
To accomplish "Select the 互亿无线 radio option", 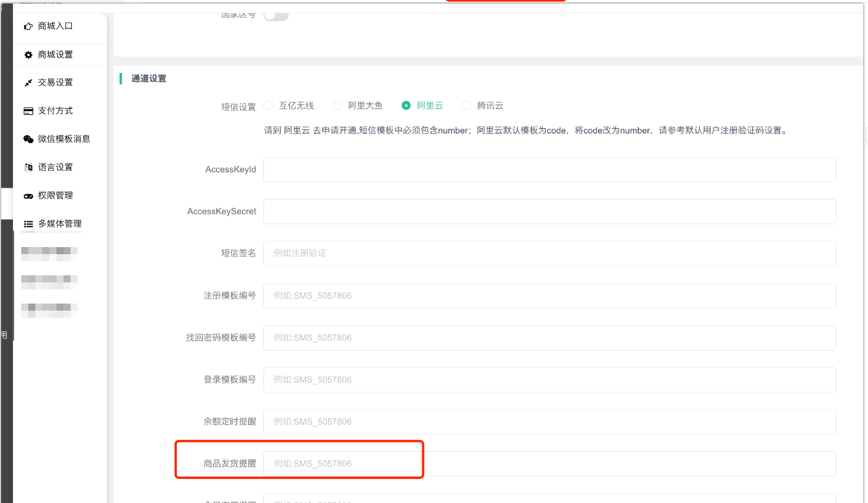I will click(269, 106).
